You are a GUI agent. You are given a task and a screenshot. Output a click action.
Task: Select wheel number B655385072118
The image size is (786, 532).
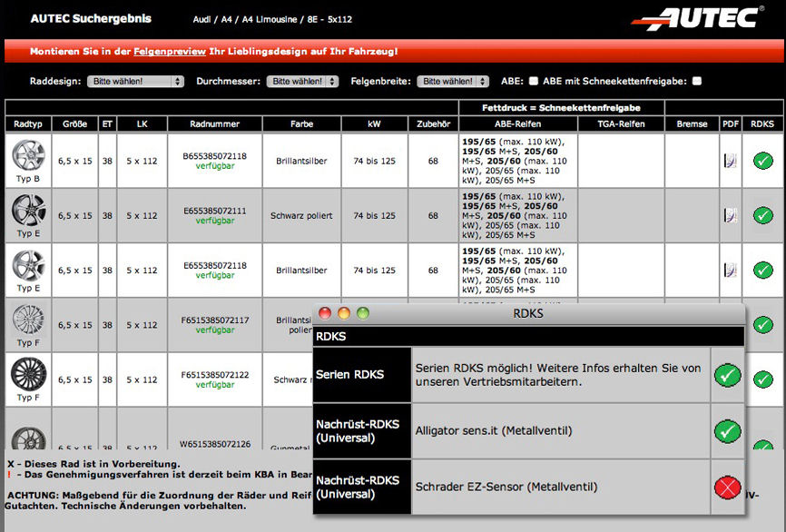pos(214,156)
